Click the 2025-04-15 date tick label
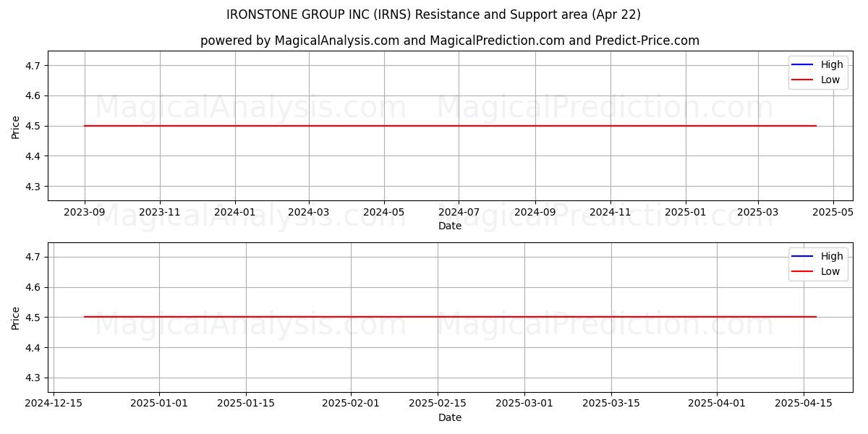The width and height of the screenshot is (868, 434). tap(804, 404)
